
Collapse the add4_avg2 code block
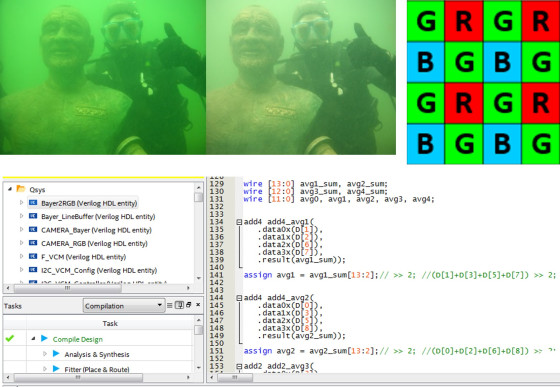click(239, 298)
